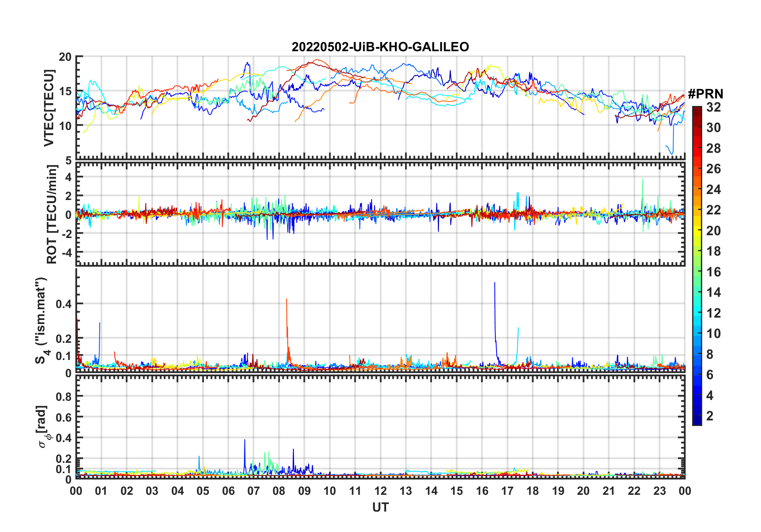Screen dimensions: 761x532
Task: Click x-axis tick label 18
Action: click(533, 491)
